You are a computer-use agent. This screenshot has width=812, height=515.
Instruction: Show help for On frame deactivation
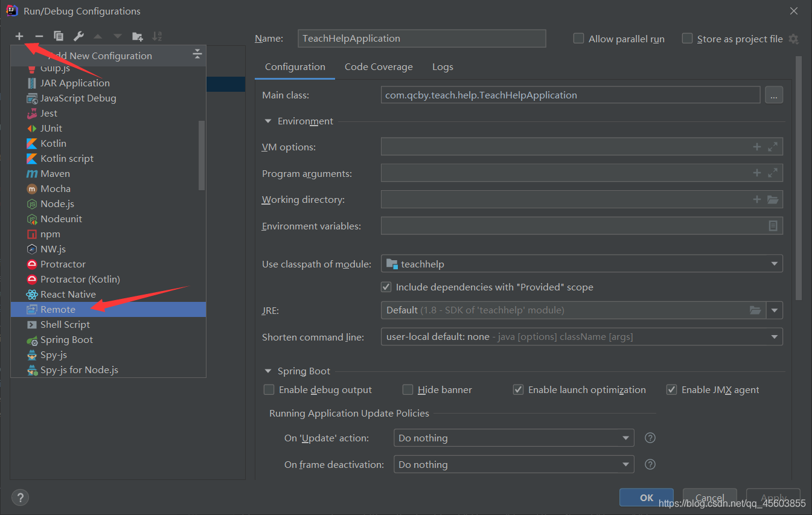click(x=650, y=464)
